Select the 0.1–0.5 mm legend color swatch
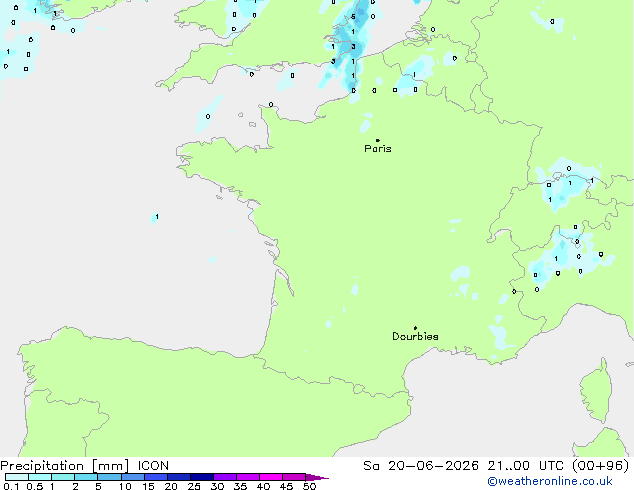 coord(17,477)
